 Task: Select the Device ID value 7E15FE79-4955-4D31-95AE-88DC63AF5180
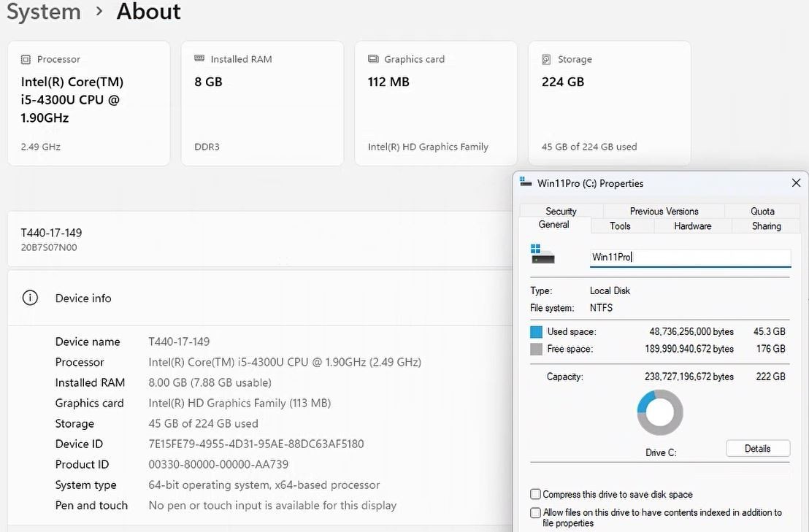click(x=256, y=444)
